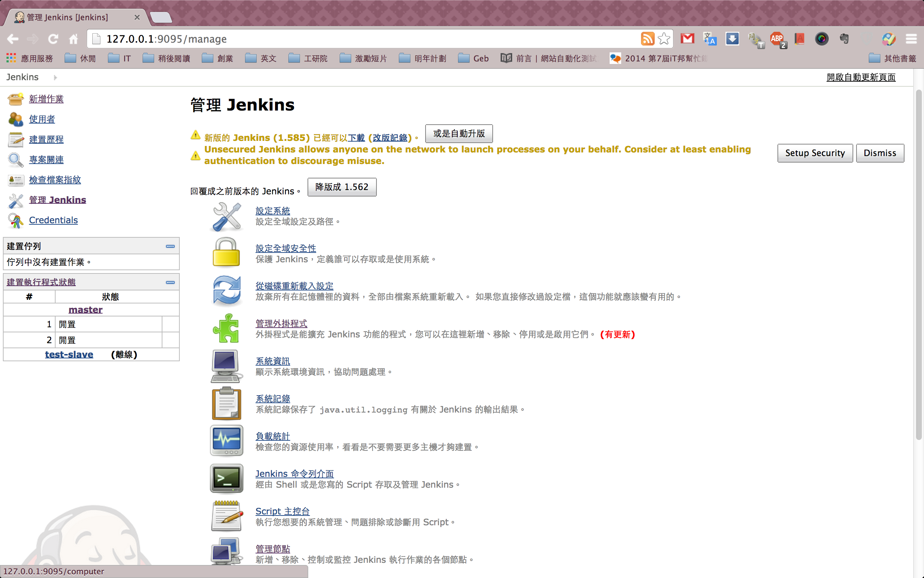Viewport: 924px width, 578px height.
Task: Open the 應用服務 apps shortcut
Action: [29, 59]
